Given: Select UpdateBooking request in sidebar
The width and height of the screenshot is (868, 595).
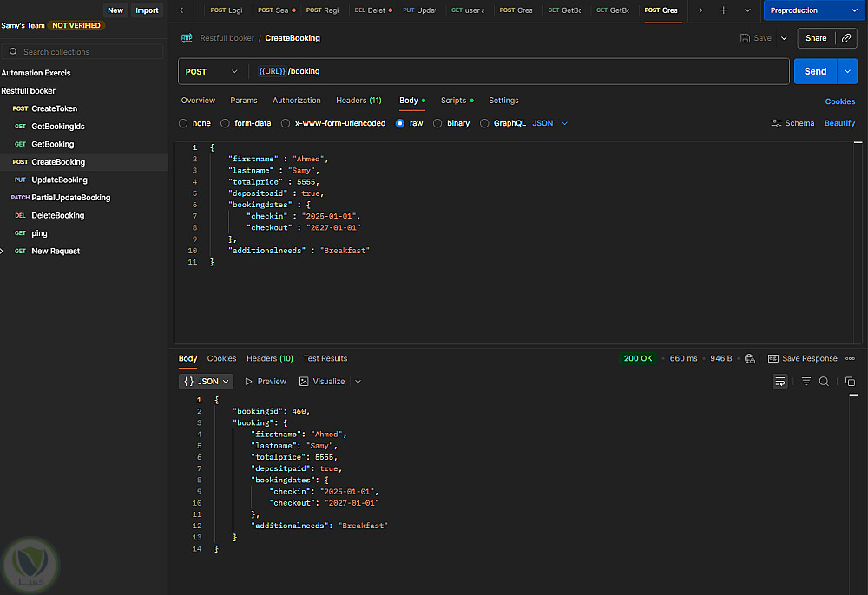Looking at the screenshot, I should point(59,180).
